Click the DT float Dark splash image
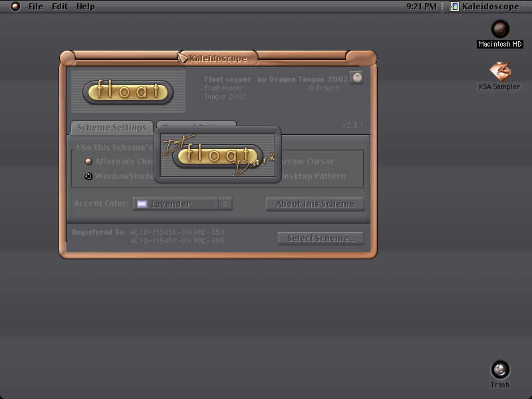Image resolution: width=532 pixels, height=399 pixels. tap(218, 155)
